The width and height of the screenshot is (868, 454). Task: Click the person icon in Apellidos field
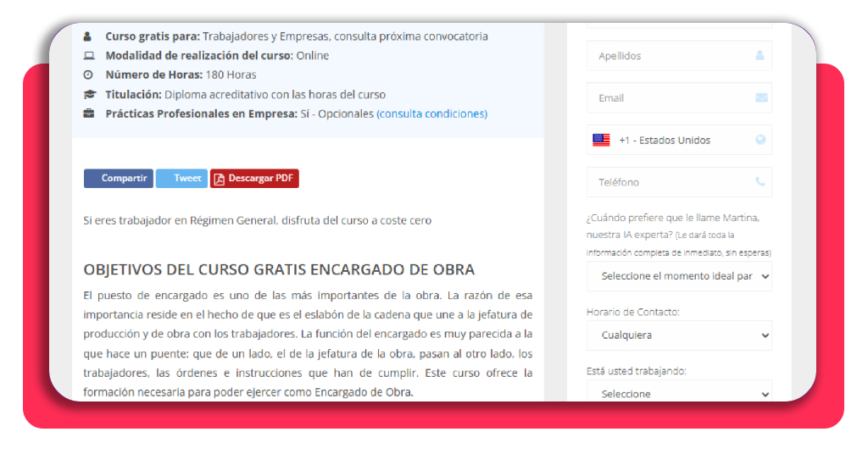click(x=760, y=55)
